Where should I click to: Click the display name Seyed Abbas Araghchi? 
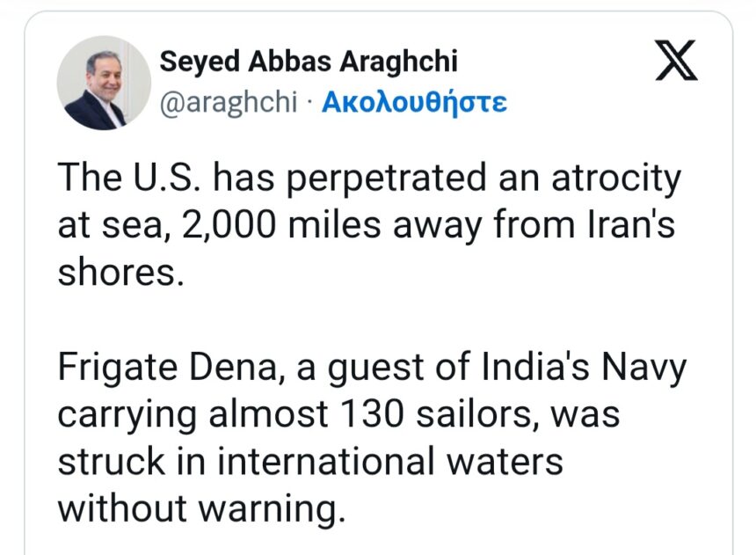pos(308,62)
